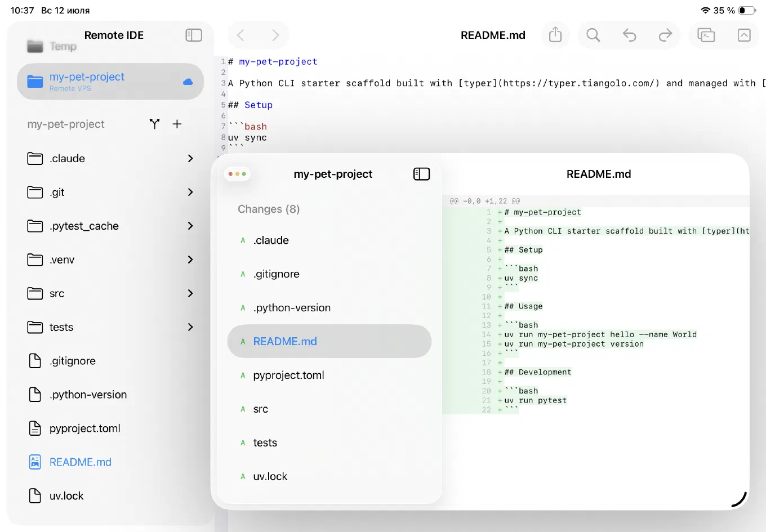Screen dimensions: 766x532
Task: Open search in the editor toolbar
Action: (x=593, y=35)
